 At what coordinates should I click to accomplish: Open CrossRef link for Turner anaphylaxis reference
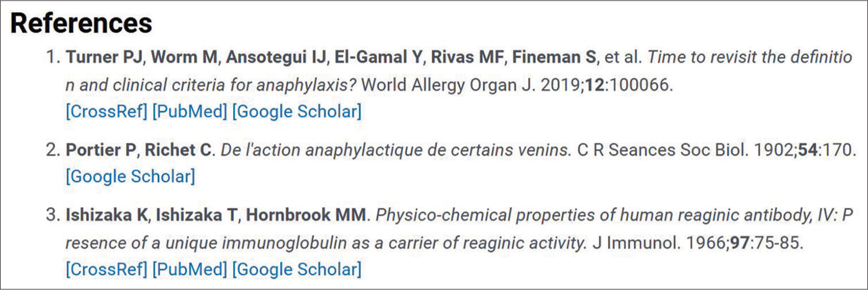(x=107, y=111)
